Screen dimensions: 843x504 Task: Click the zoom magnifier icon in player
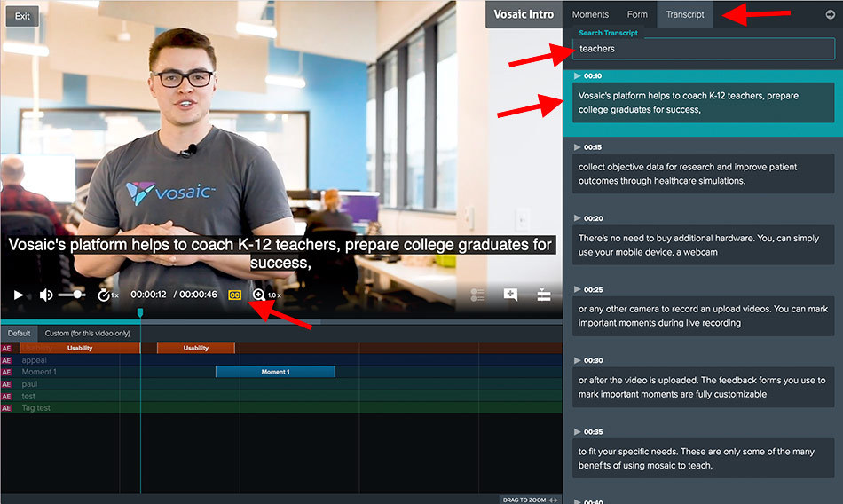pos(258,295)
